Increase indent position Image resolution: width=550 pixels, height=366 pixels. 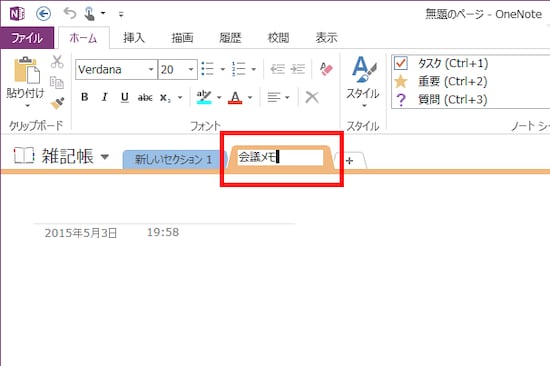coord(298,69)
